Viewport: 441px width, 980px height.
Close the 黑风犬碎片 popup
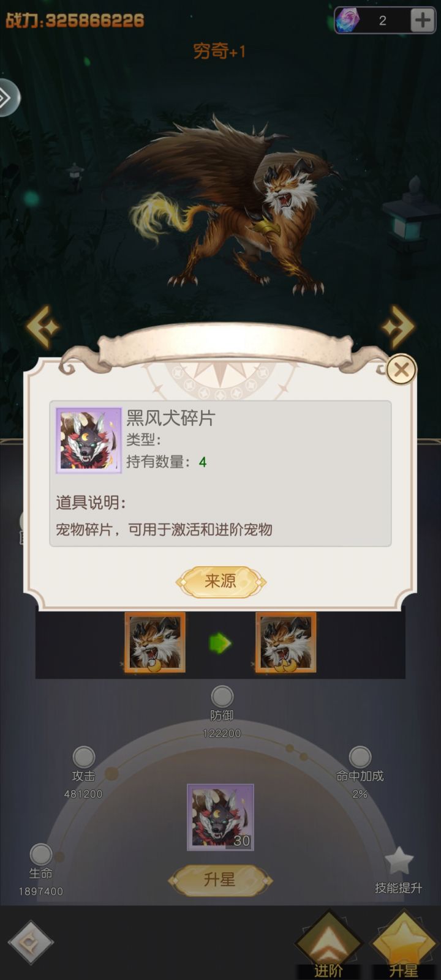401,370
